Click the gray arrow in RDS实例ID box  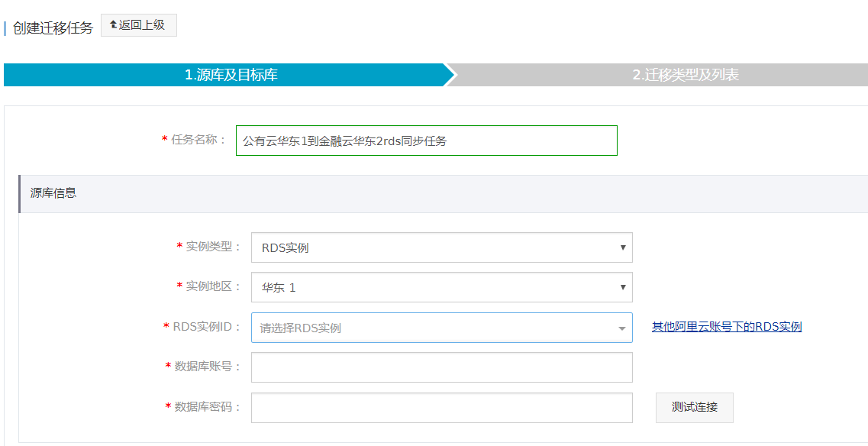(x=621, y=328)
